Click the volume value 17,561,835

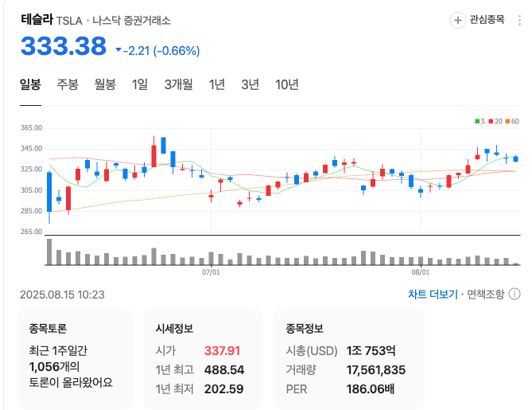pyautogui.click(x=376, y=369)
